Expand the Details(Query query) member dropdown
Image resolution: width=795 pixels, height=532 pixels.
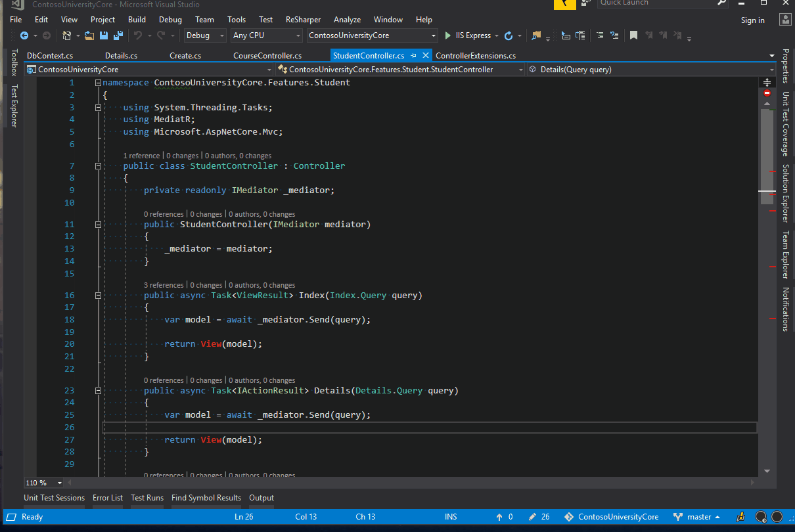[x=771, y=70]
